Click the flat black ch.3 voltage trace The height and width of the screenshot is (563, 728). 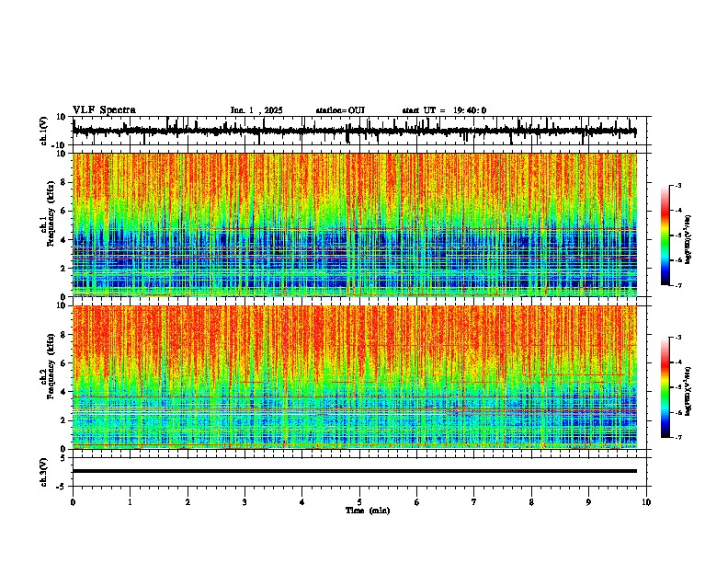(x=355, y=471)
